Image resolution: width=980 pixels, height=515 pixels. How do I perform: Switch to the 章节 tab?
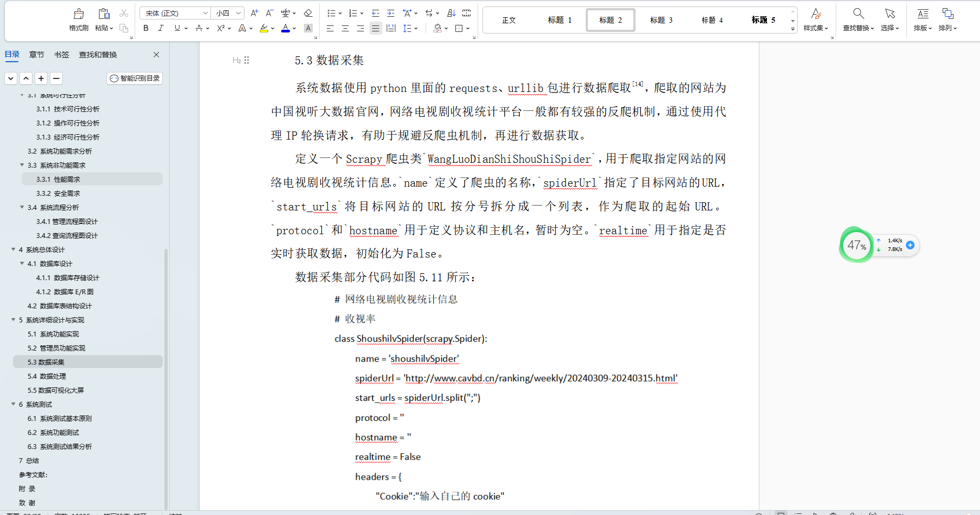pyautogui.click(x=37, y=55)
